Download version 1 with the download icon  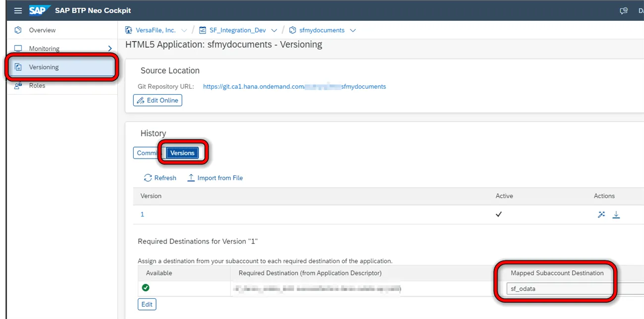(616, 214)
